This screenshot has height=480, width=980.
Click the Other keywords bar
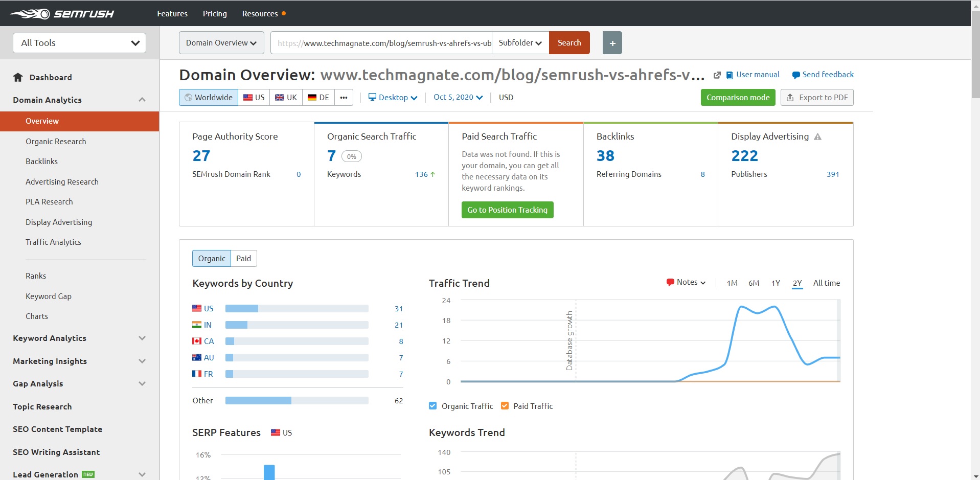click(297, 401)
